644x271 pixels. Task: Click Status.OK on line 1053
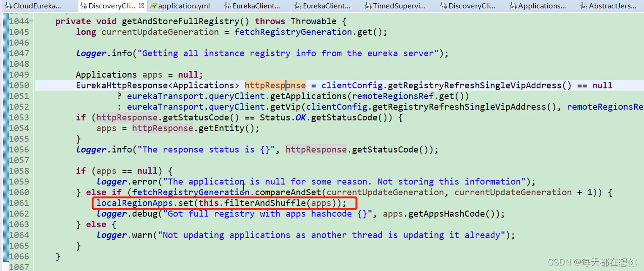(283, 118)
